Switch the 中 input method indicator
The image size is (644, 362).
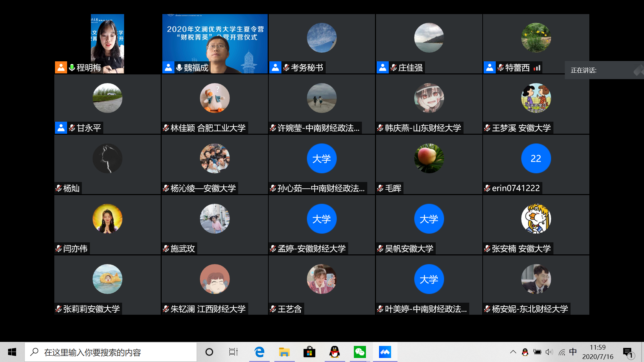(x=573, y=352)
